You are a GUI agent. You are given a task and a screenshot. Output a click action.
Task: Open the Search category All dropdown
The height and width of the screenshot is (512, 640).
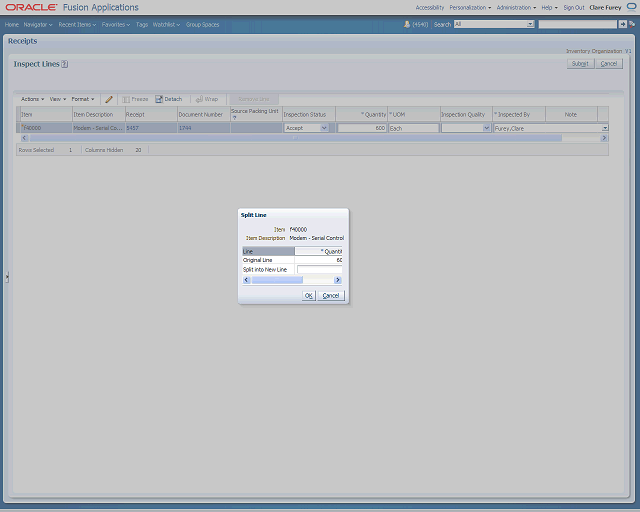(x=530, y=24)
